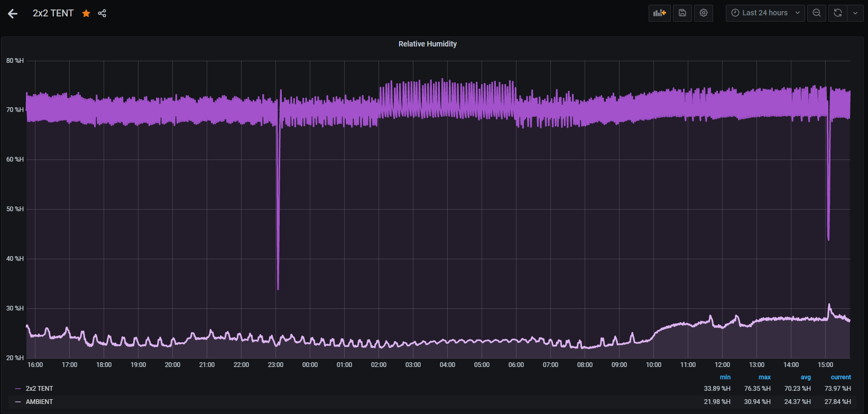The image size is (868, 414).
Task: Click the AMBIENT legend color line
Action: [x=18, y=402]
